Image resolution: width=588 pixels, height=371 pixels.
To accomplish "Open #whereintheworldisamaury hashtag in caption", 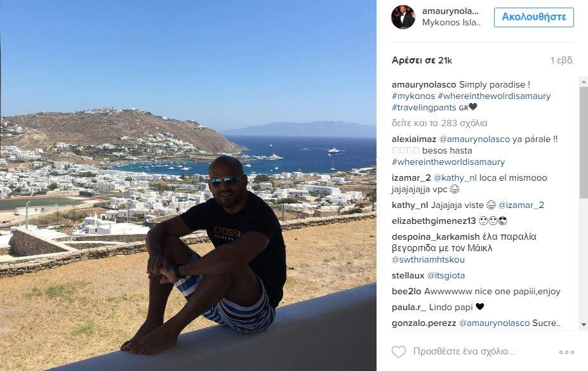I will (494, 96).
